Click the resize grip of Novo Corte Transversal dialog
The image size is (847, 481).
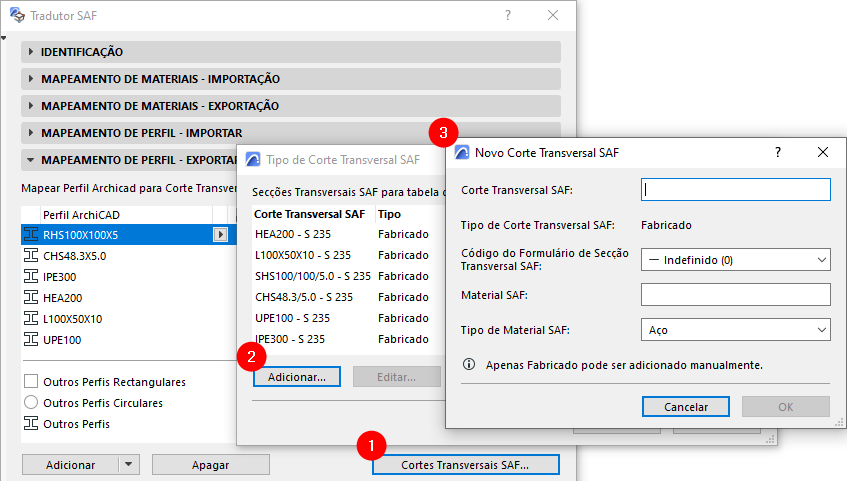839,422
